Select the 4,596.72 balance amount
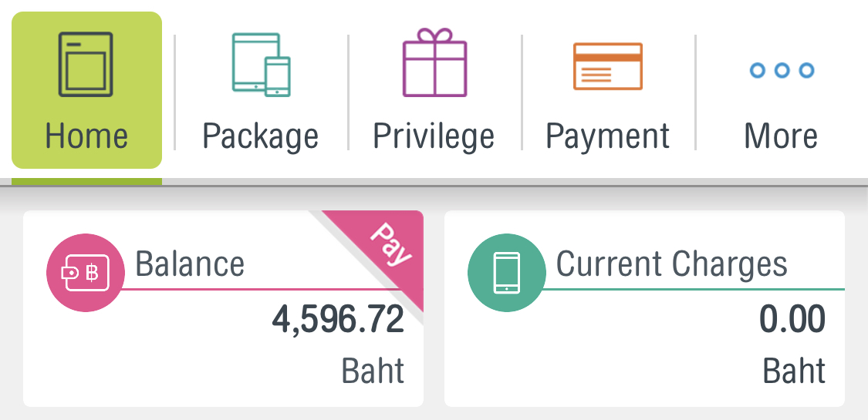The height and width of the screenshot is (420, 868). click(338, 320)
